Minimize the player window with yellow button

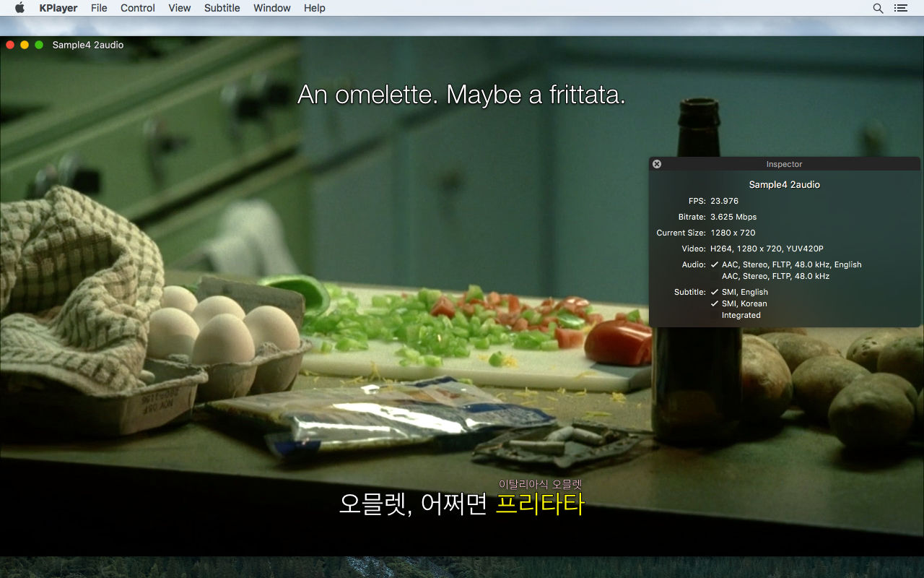pyautogui.click(x=25, y=45)
